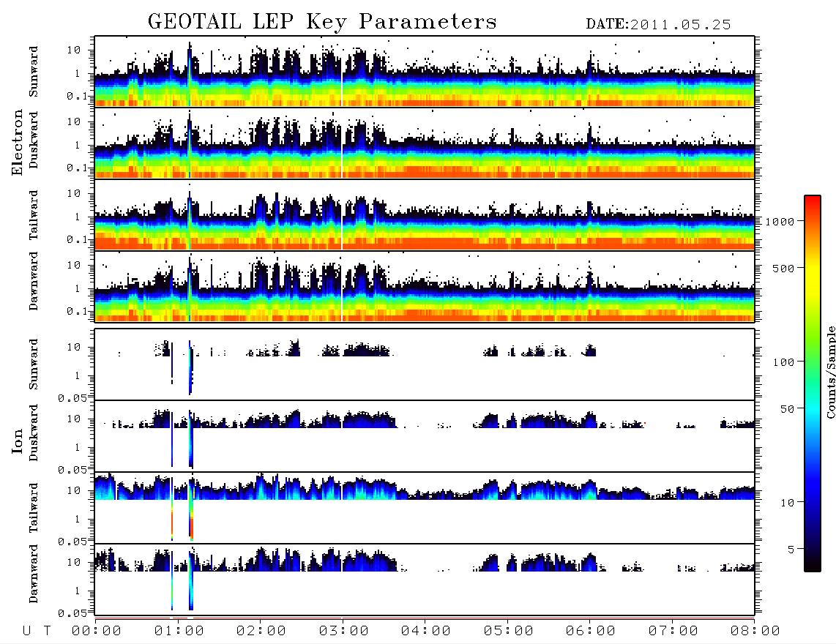Click the Ion Tailward spectrogram panel
The width and height of the screenshot is (836, 644).
[425, 508]
